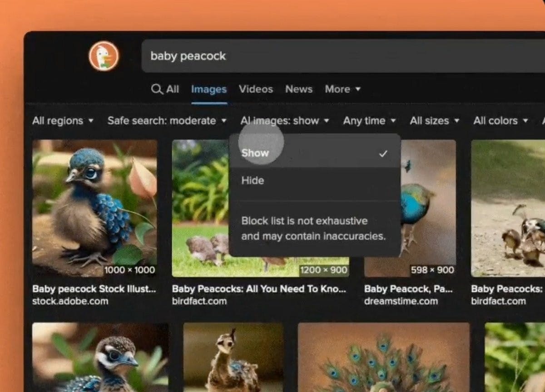Focus the search box containing baby peacock
545x392 pixels.
[343, 56]
